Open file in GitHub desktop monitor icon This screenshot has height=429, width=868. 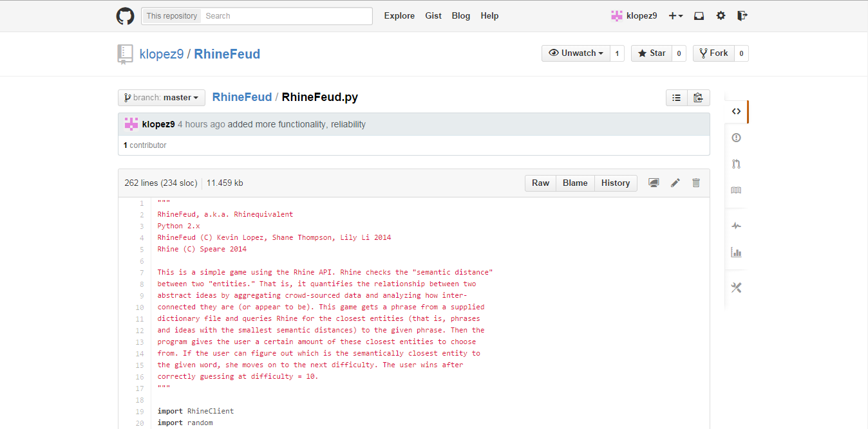click(654, 183)
